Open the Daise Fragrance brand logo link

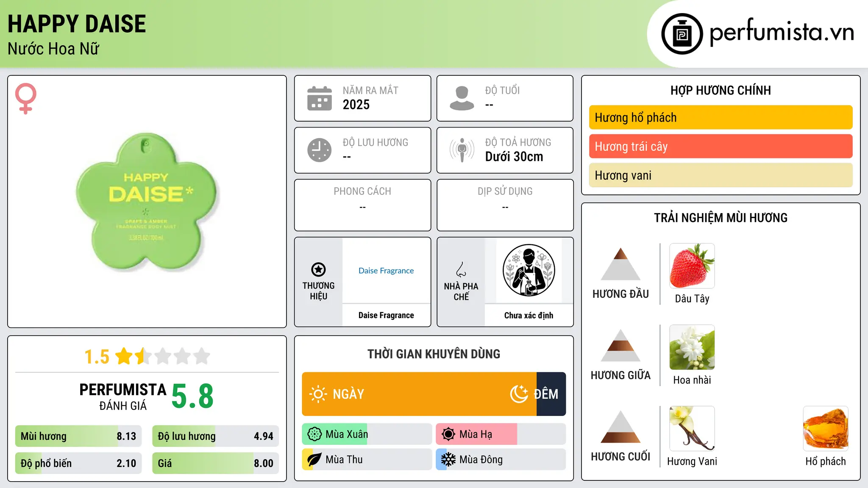(x=386, y=271)
